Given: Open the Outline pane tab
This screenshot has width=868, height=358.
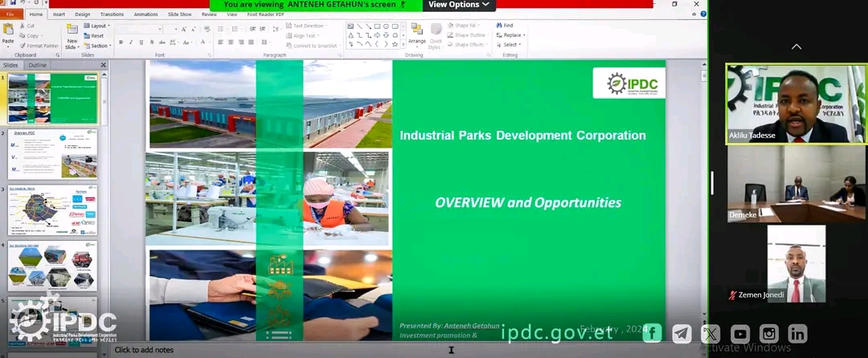Looking at the screenshot, I should pos(38,65).
